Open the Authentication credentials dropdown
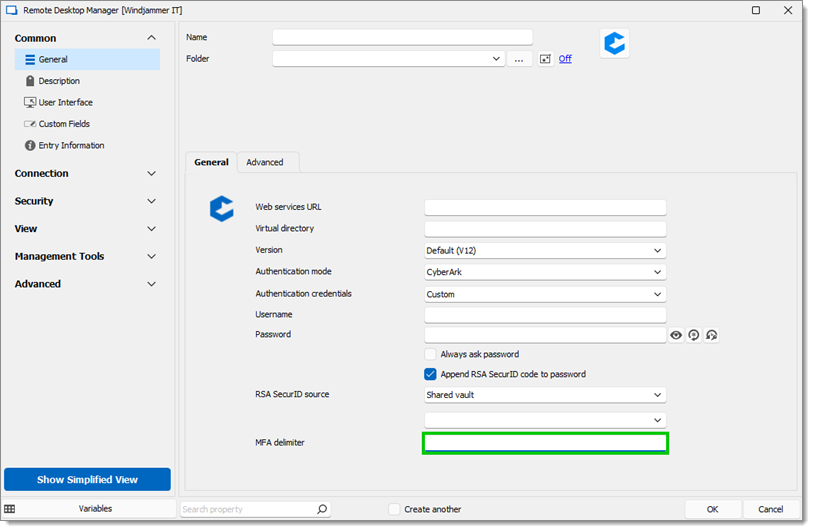 [545, 295]
